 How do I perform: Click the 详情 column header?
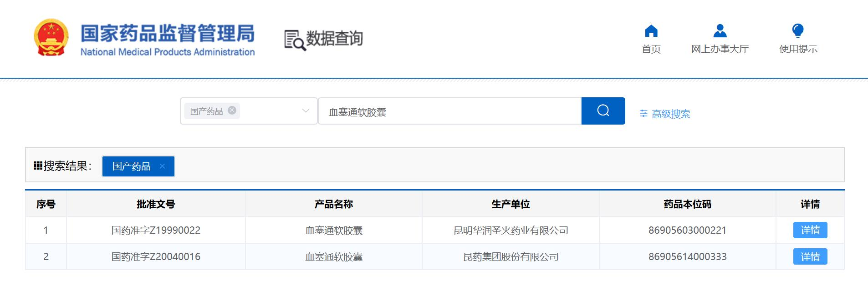[x=810, y=204]
